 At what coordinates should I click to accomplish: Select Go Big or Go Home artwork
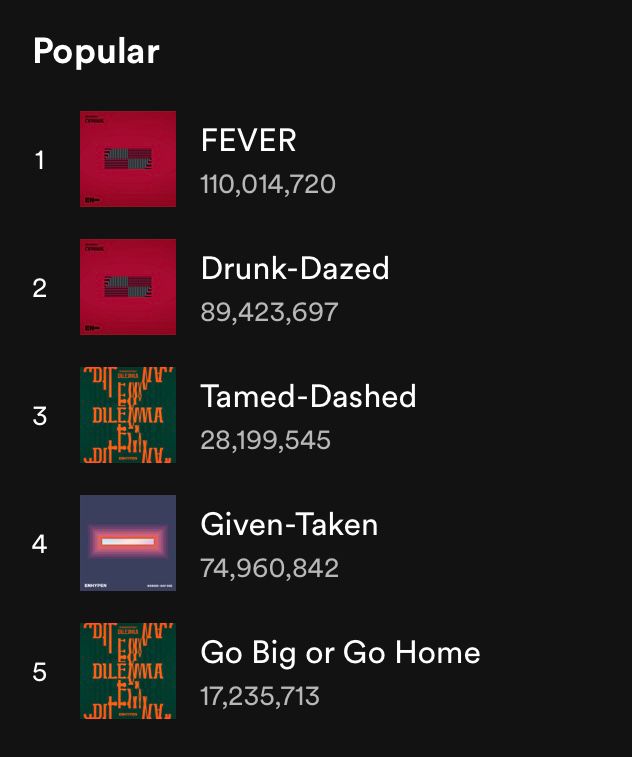(x=128, y=671)
